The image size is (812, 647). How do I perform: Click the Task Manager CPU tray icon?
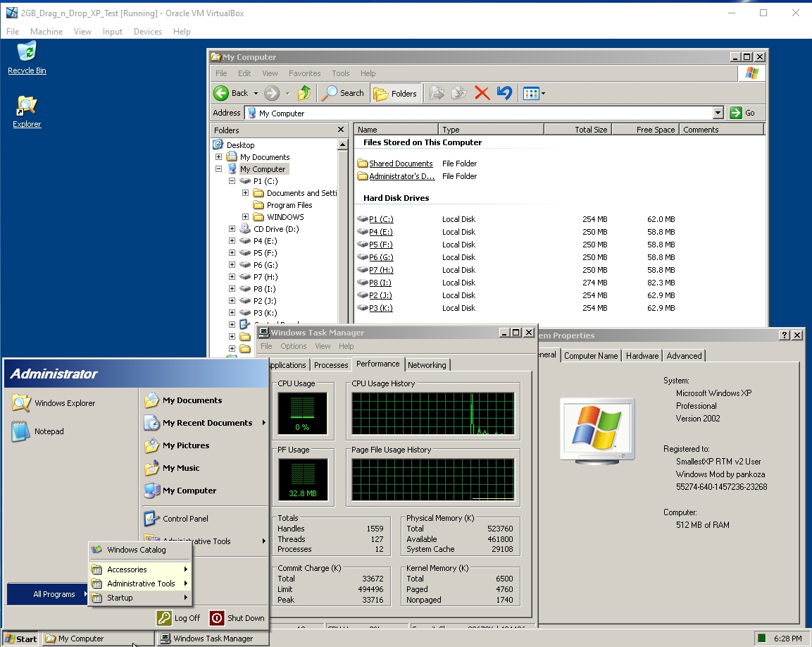[x=762, y=639]
